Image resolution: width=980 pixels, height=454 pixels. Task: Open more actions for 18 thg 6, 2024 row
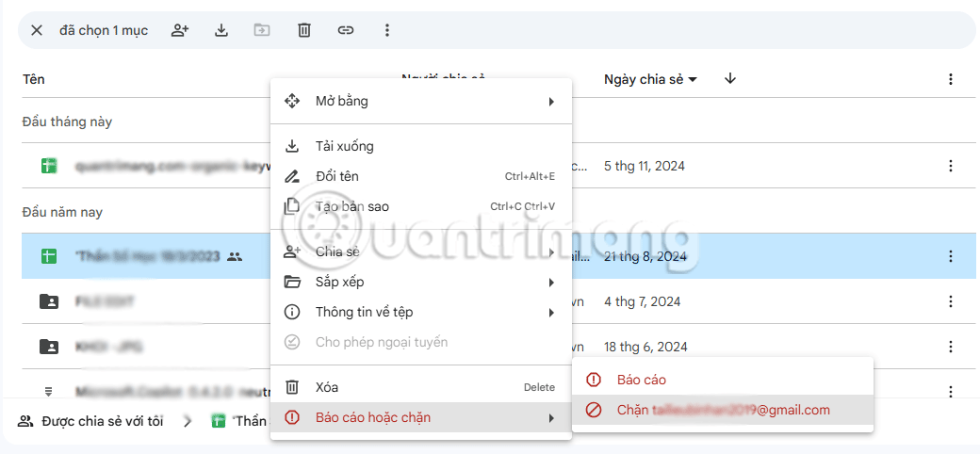click(x=951, y=347)
